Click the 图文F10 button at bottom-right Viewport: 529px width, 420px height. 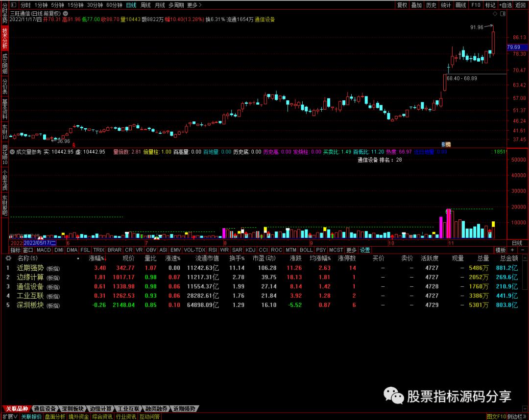497,417
